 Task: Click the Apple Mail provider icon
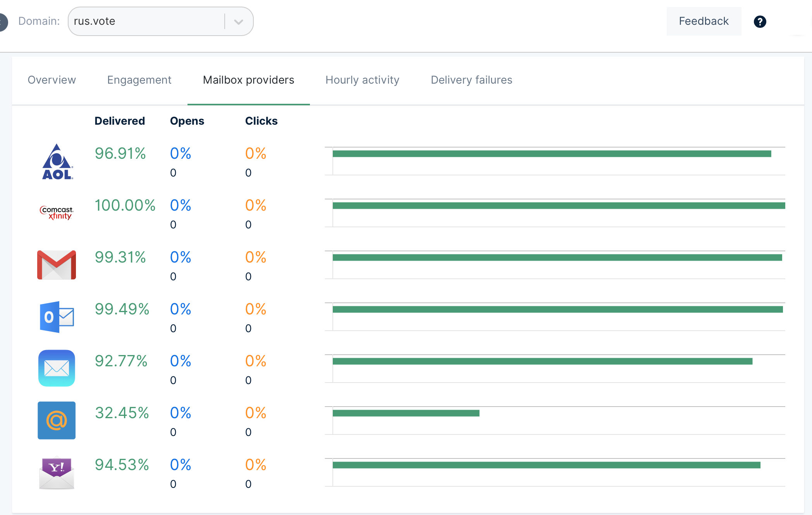click(57, 368)
